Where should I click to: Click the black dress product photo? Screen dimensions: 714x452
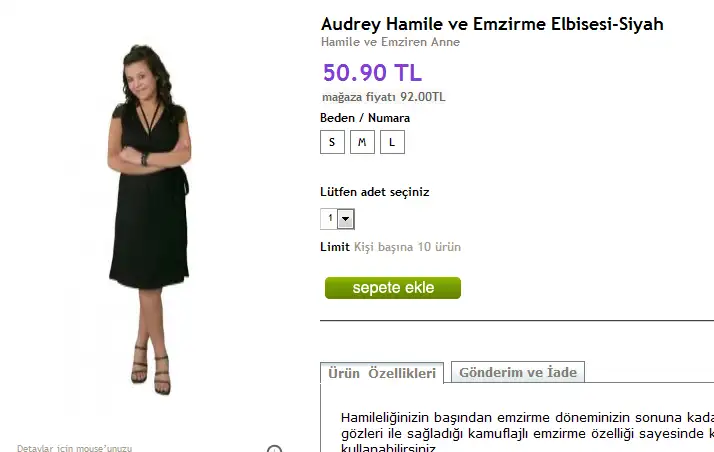(149, 219)
